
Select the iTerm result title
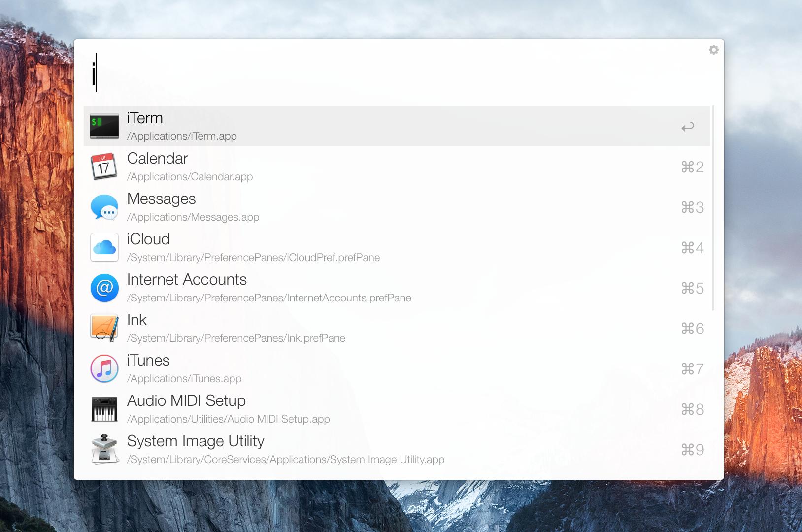coord(145,118)
